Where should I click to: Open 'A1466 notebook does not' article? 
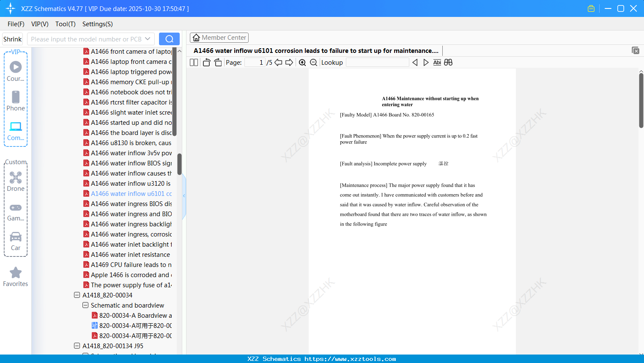coord(128,92)
